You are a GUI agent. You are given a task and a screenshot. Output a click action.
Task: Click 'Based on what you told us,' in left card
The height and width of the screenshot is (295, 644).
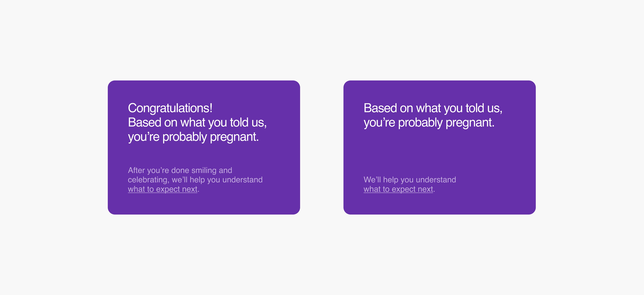[x=197, y=122]
